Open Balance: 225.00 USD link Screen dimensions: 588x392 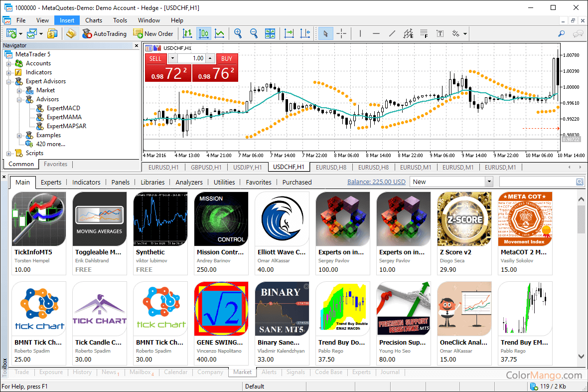[x=376, y=182]
